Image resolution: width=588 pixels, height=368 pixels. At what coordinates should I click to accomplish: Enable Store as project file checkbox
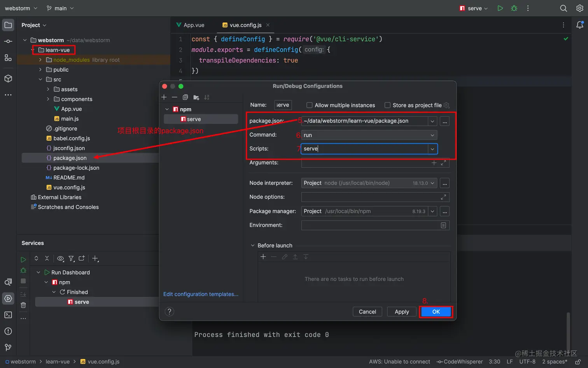(x=387, y=105)
